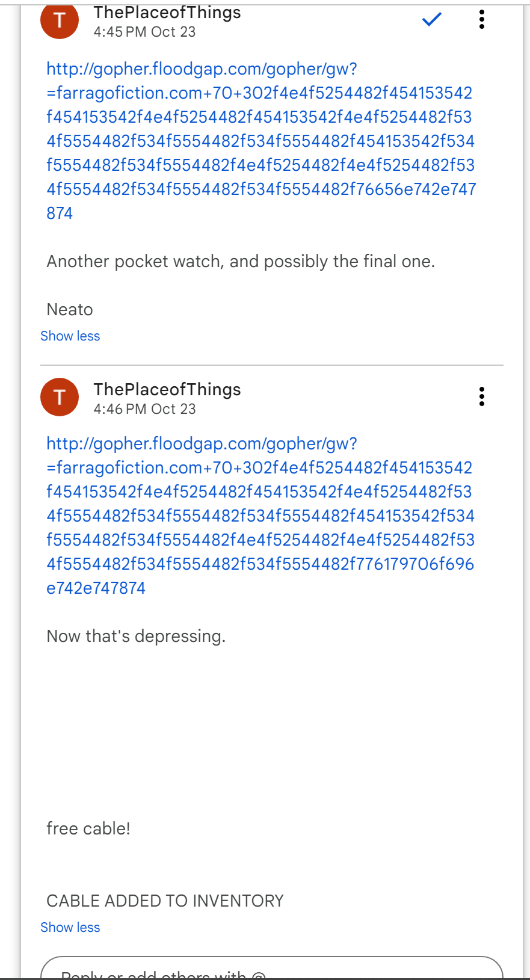530x980 pixels.
Task: Click the "free cable!" text
Action: tap(88, 829)
